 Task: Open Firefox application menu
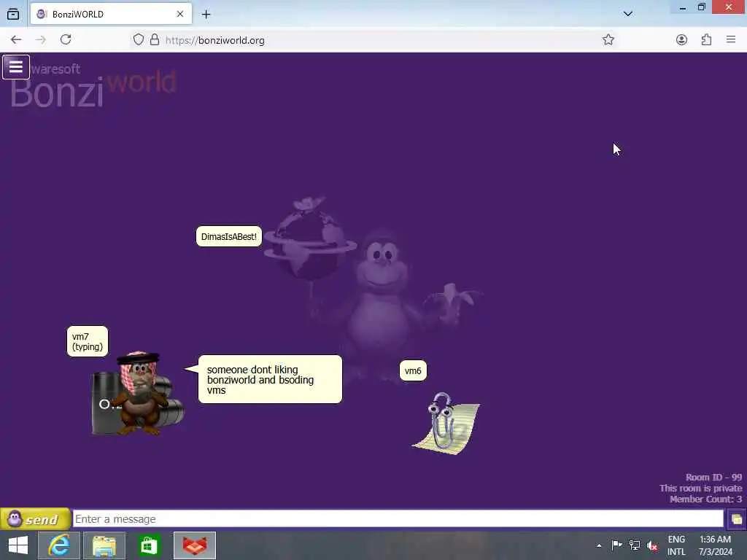731,39
